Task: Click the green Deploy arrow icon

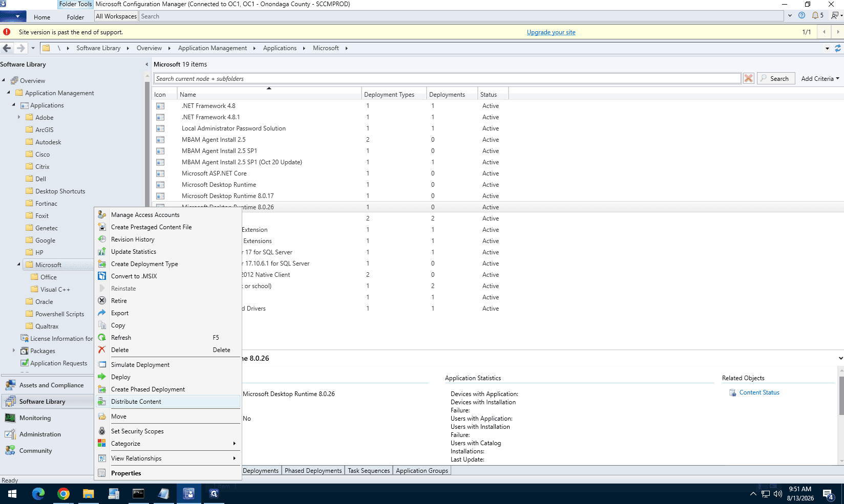Action: tap(102, 377)
